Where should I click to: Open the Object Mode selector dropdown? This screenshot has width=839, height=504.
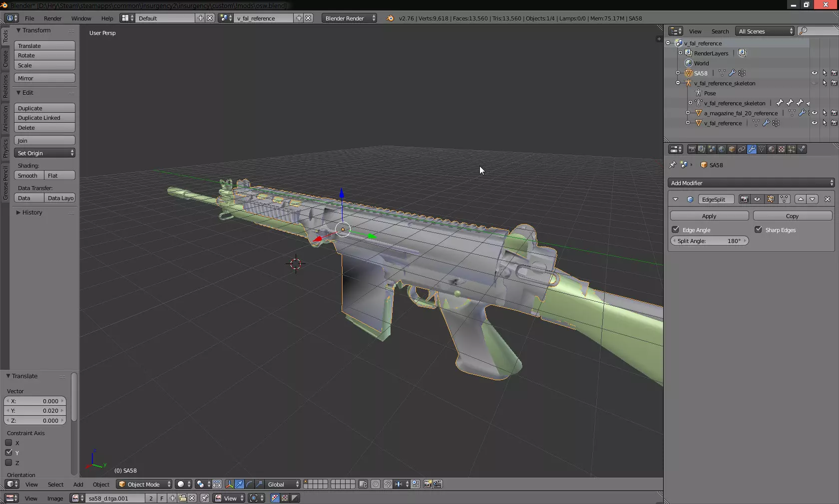tap(145, 484)
